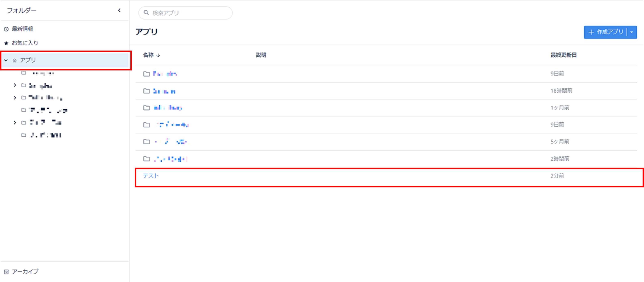This screenshot has height=282, width=644.
Task: Click the star icon beside お気に入り
Action: point(6,43)
